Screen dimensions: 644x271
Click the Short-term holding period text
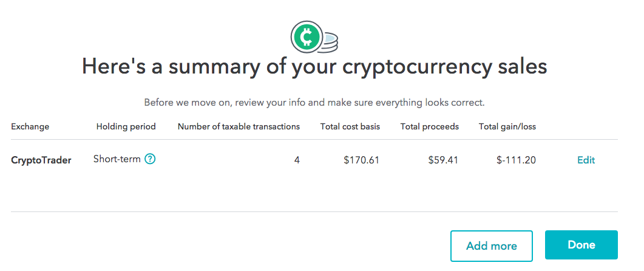tap(117, 159)
